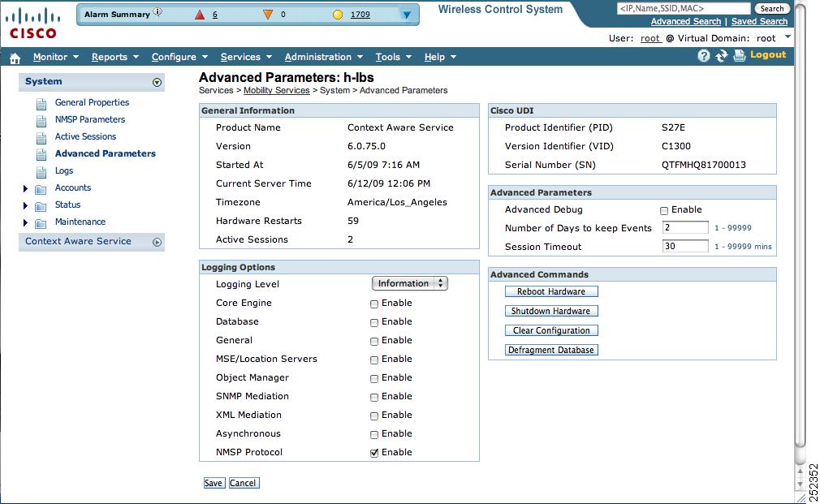Click the help question mark icon
The height and width of the screenshot is (504, 820).
click(703, 56)
